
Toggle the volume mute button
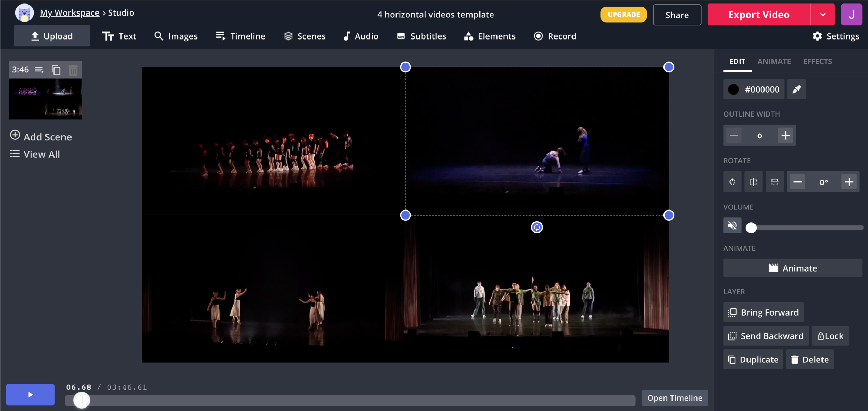coord(732,226)
